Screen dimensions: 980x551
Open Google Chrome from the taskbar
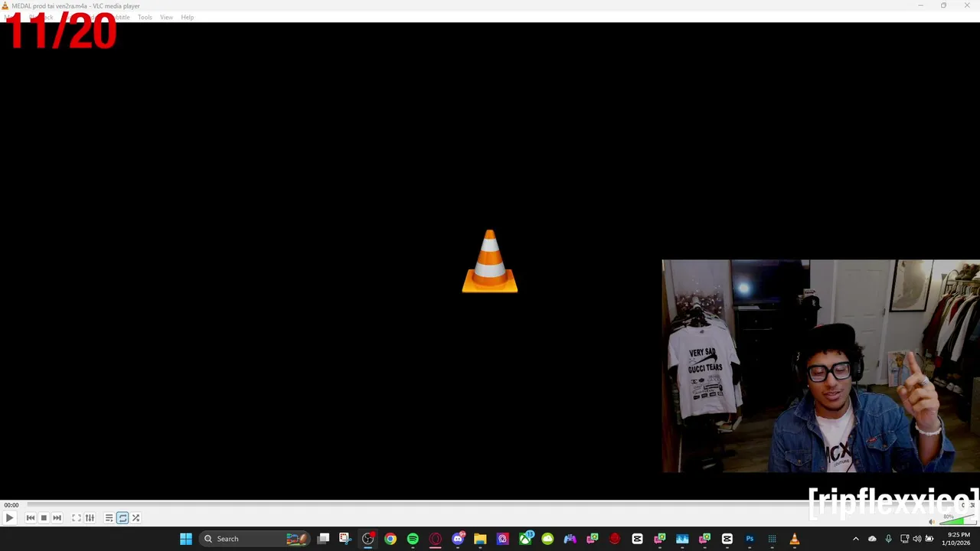(390, 539)
